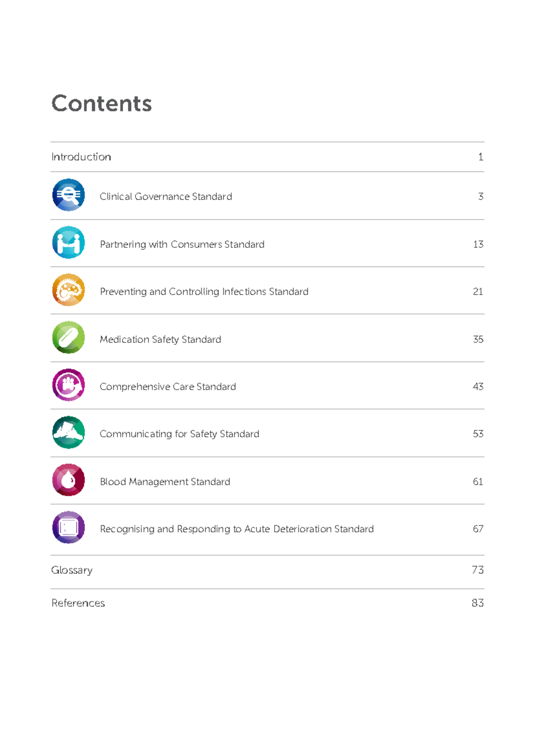Click the Medication Safety green pill icon
Screen dimensions: 535x756
pyautogui.click(x=69, y=337)
